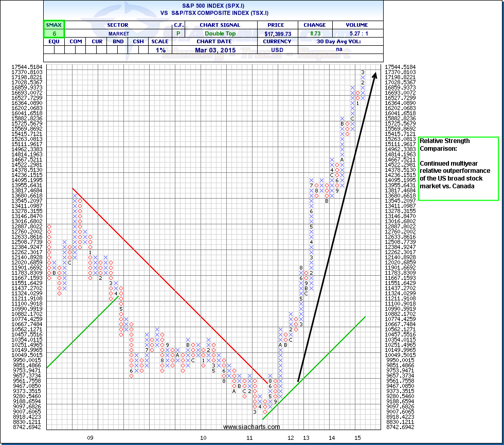This screenshot has height=445, width=504.
Task: Select the 15 year marker on axis
Action: click(357, 437)
